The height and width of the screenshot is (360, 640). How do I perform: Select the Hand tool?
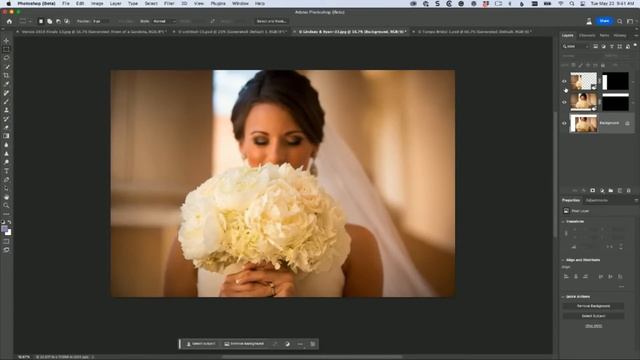click(6, 197)
